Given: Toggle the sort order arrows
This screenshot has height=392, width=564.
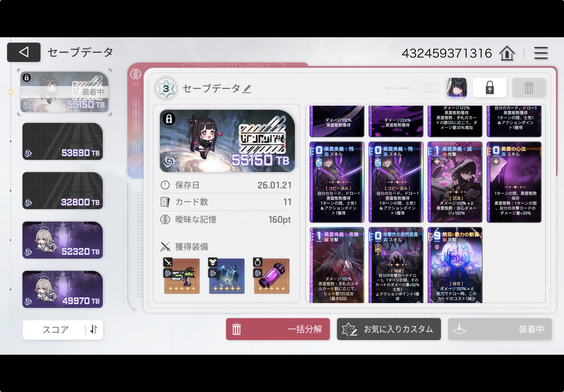Looking at the screenshot, I should click(x=94, y=330).
